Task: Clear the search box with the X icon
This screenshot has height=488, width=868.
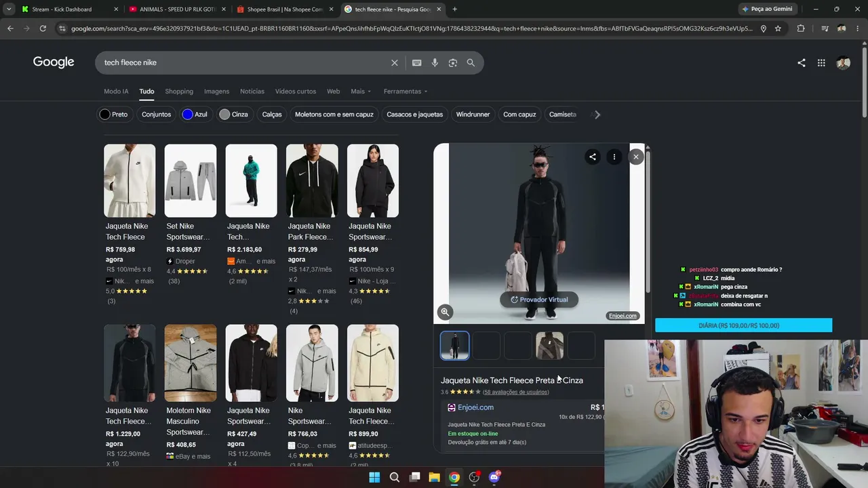Action: coord(395,63)
